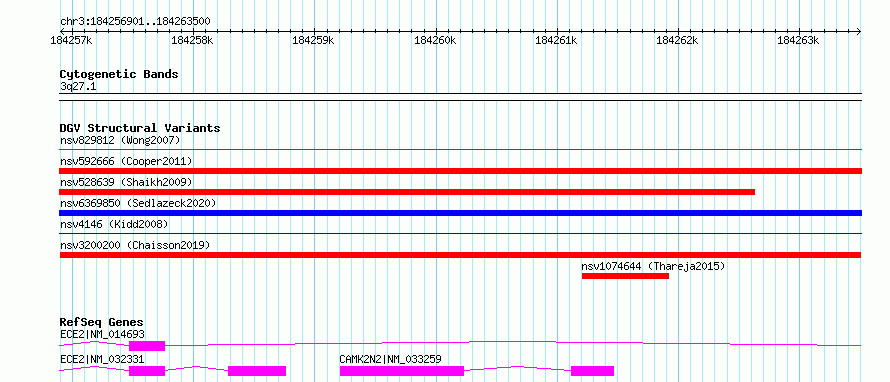890x382 pixels.
Task: Click the 184257k ruler label
Action: click(72, 40)
